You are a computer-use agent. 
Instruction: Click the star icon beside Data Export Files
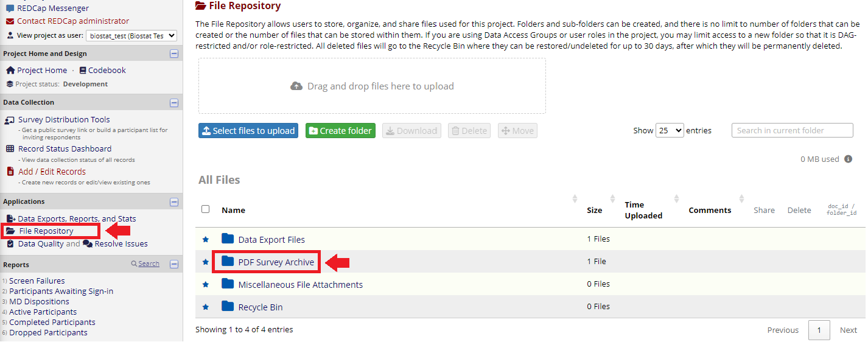point(205,239)
